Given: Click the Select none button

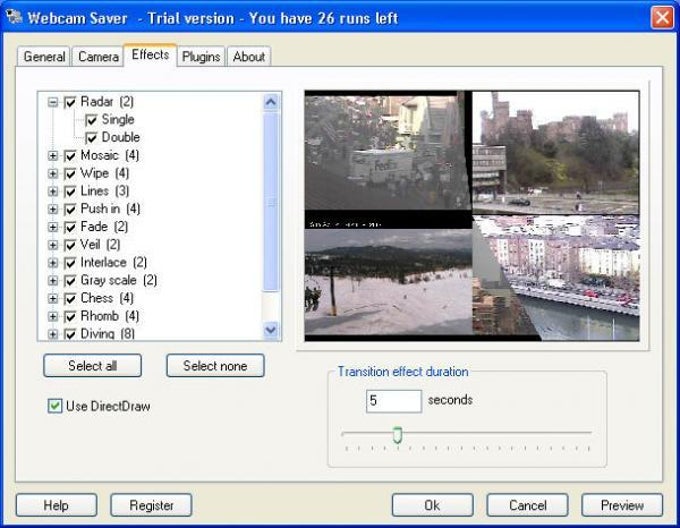Looking at the screenshot, I should (x=215, y=365).
